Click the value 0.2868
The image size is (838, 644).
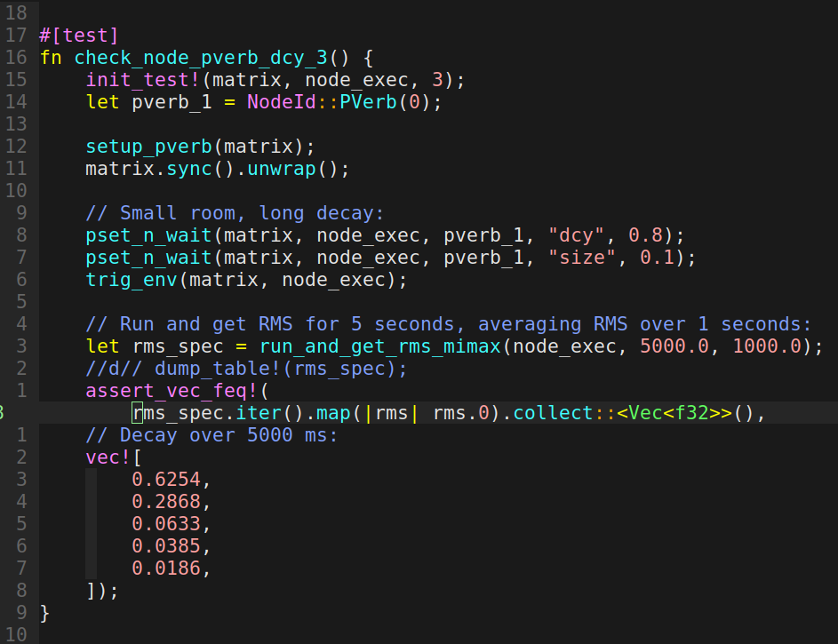pyautogui.click(x=165, y=502)
